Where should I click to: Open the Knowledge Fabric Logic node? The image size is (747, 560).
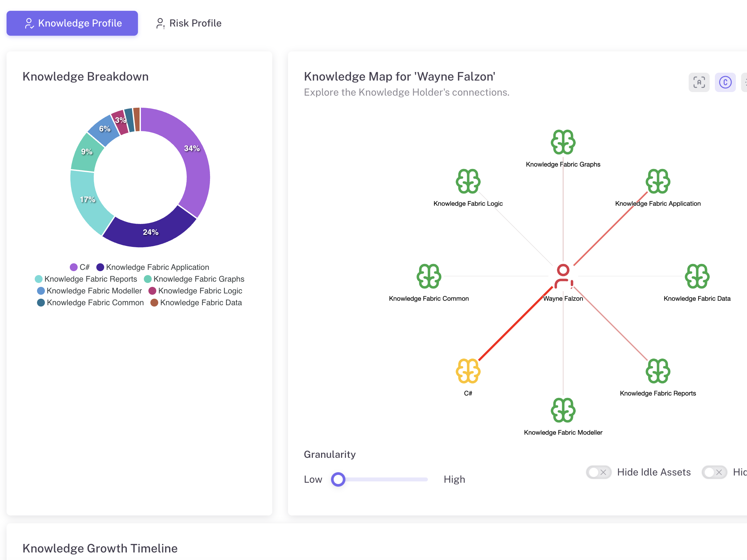click(x=469, y=181)
